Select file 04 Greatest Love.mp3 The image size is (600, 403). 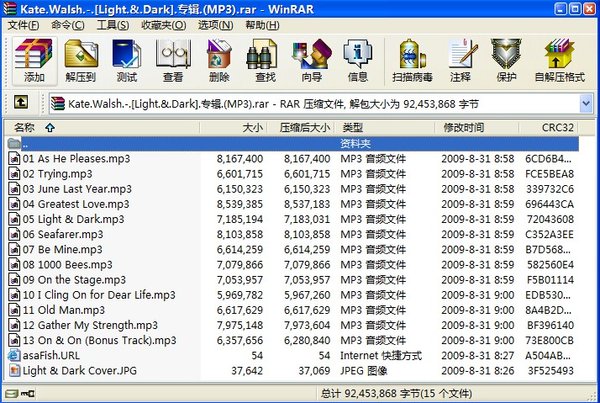pyautogui.click(x=76, y=204)
